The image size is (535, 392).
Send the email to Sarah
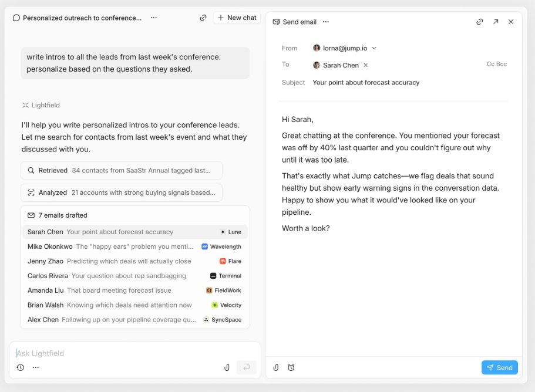[x=499, y=367]
